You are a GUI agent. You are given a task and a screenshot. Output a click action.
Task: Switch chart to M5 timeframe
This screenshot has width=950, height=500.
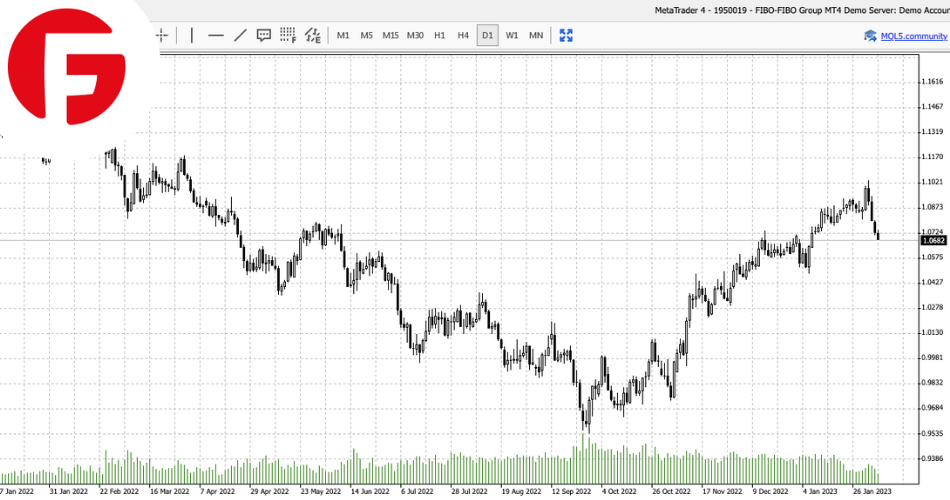pyautogui.click(x=366, y=35)
